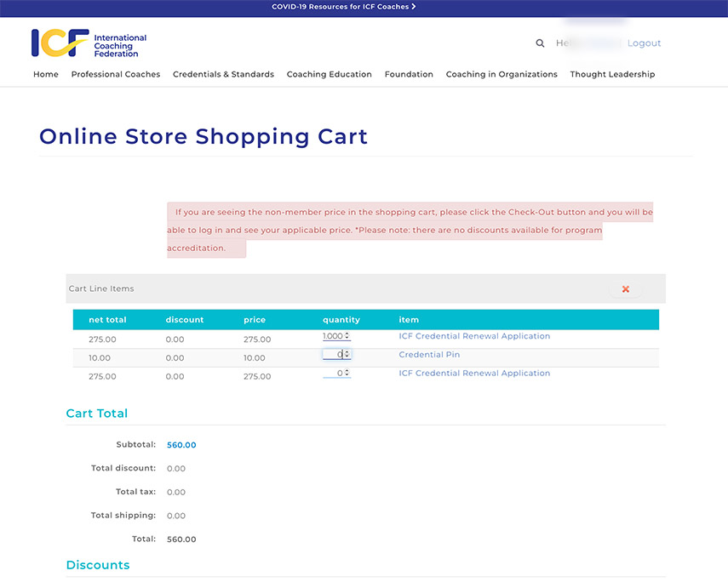Open the Credential Pin item link
Screen dimensions: 728x582
[x=429, y=355]
